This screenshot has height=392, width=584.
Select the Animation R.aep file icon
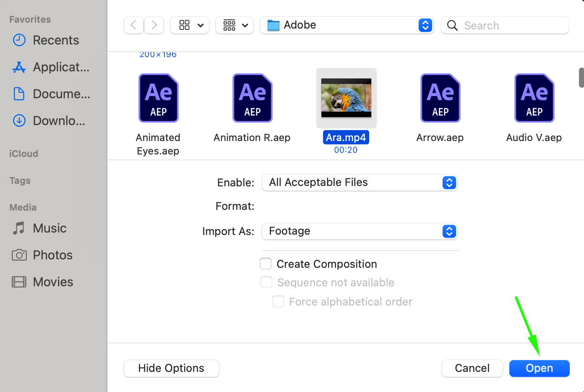[x=253, y=98]
